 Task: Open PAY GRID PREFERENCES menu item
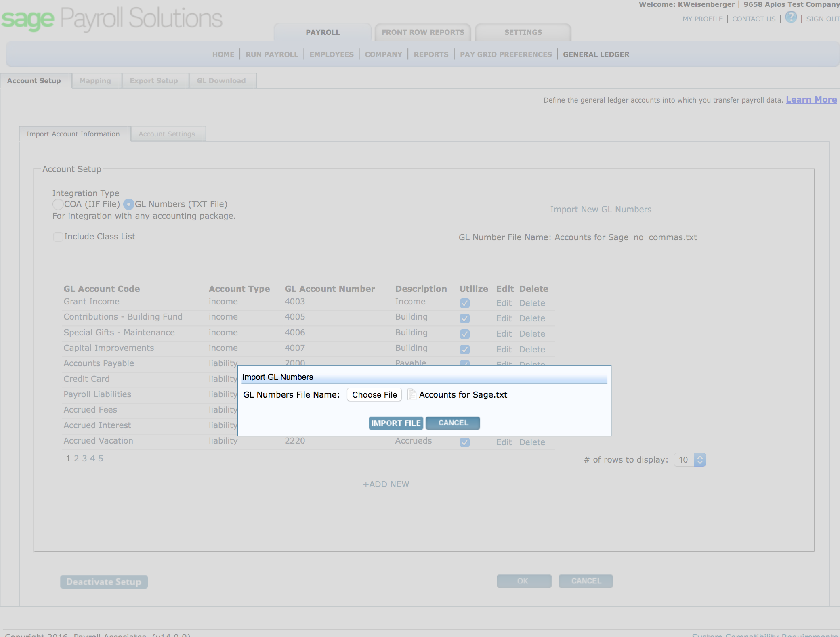tap(506, 54)
